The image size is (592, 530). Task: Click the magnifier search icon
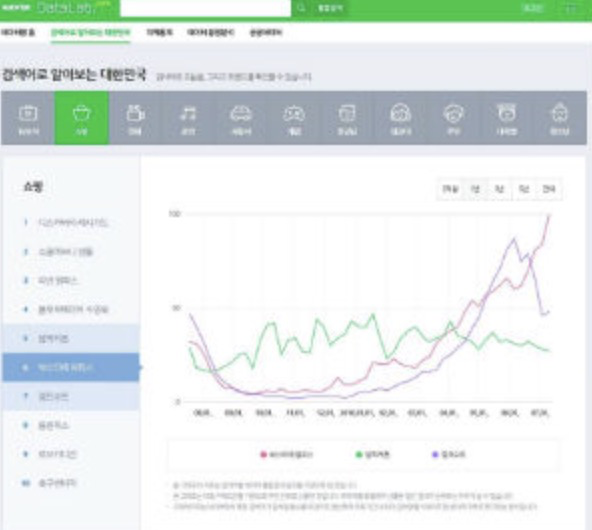[301, 8]
